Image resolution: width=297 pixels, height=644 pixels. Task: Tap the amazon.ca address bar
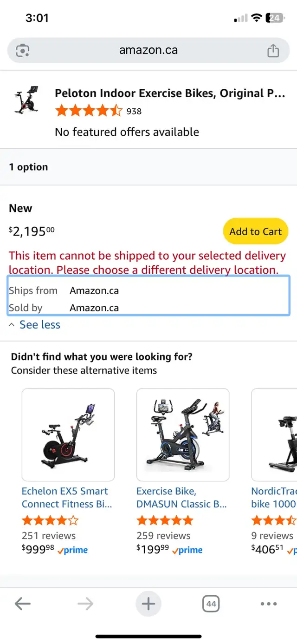click(x=148, y=50)
